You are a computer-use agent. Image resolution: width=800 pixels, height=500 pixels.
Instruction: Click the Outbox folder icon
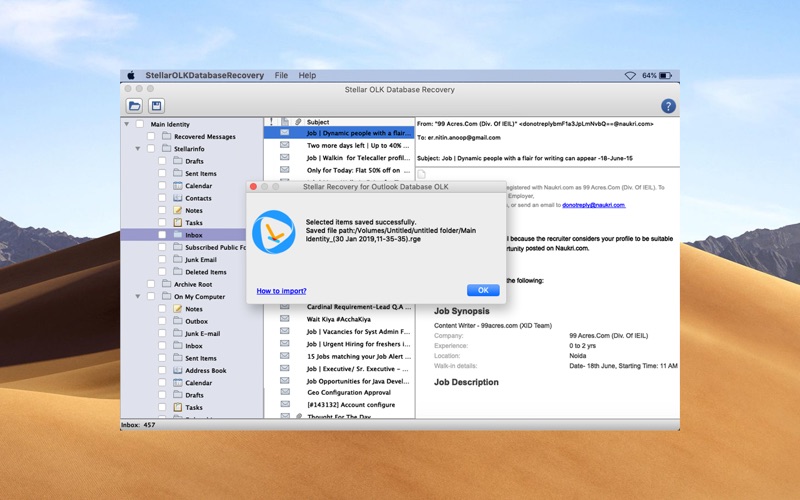[178, 321]
